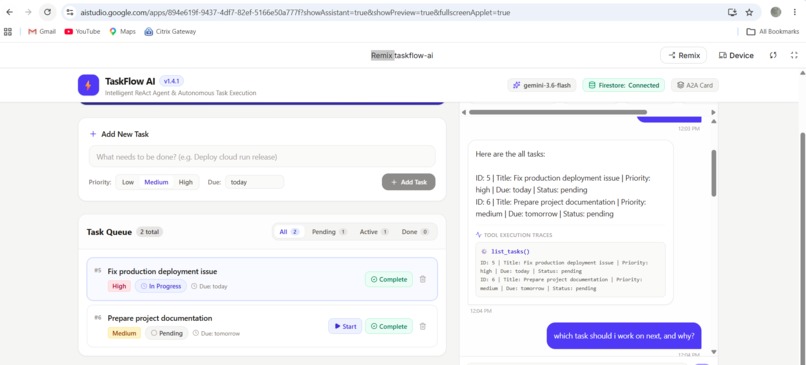Click the TaskFlow AI lightning logo

tap(88, 85)
